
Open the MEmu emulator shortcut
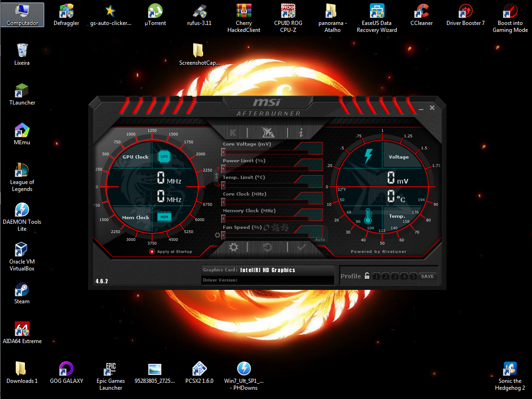22,134
